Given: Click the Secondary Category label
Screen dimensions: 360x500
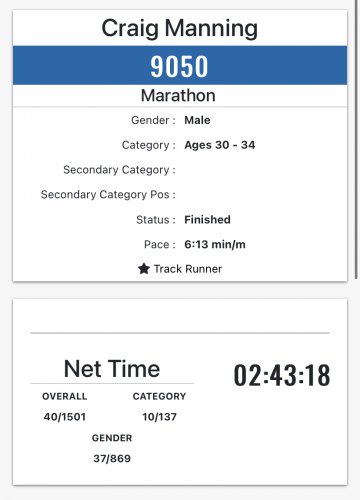Looking at the screenshot, I should pos(119,170).
